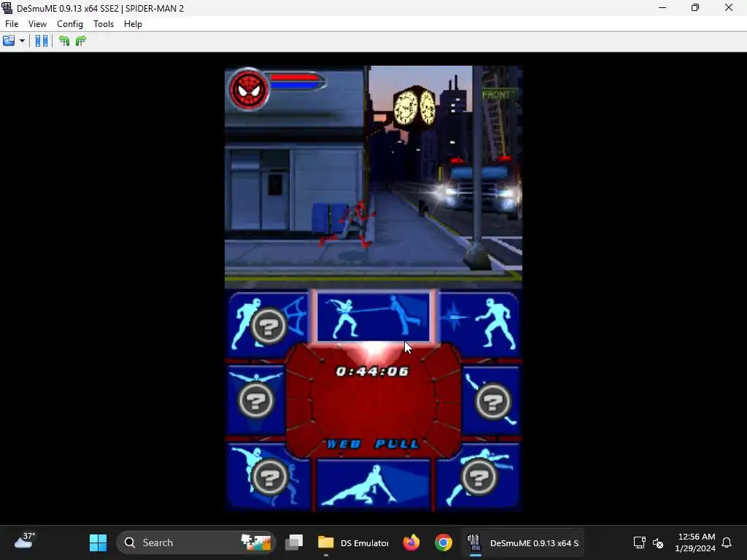The width and height of the screenshot is (747, 560).
Task: Click the 0:44:06 timer display
Action: (x=373, y=371)
